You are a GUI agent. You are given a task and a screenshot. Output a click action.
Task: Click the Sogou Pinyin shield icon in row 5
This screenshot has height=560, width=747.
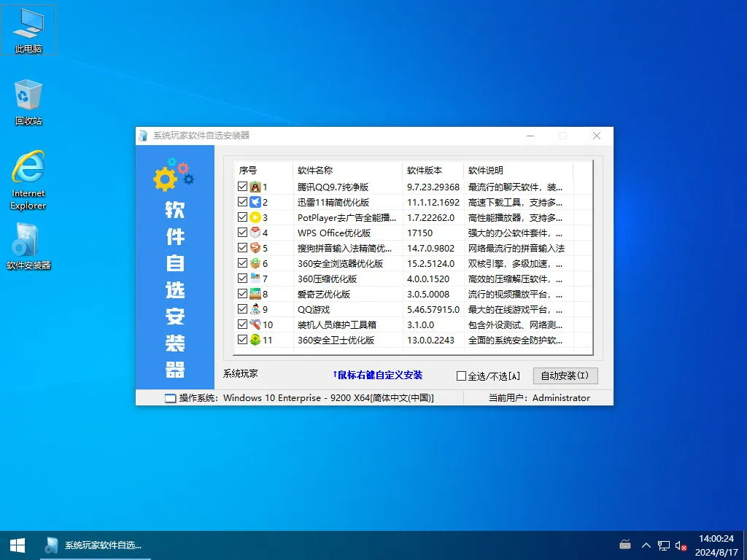click(x=257, y=248)
